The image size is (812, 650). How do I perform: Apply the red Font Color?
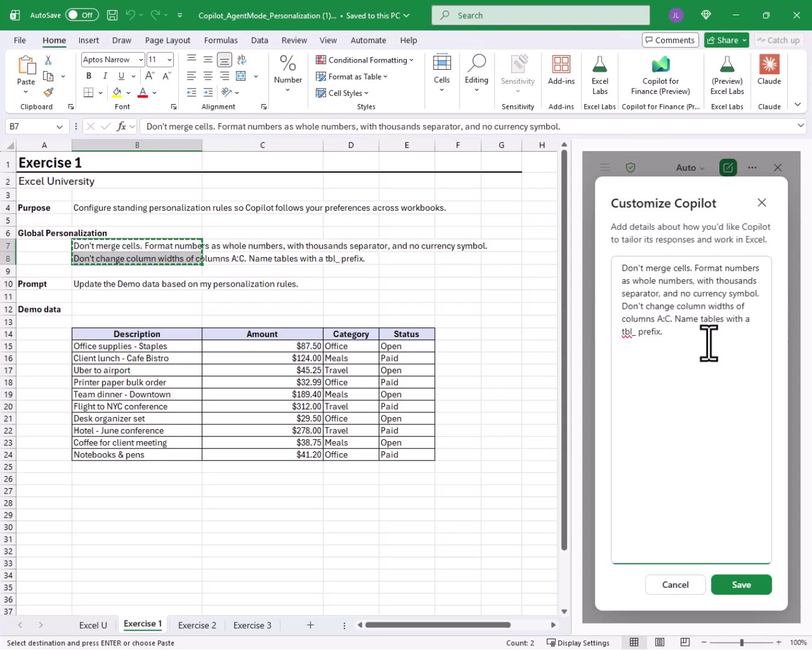click(x=143, y=93)
